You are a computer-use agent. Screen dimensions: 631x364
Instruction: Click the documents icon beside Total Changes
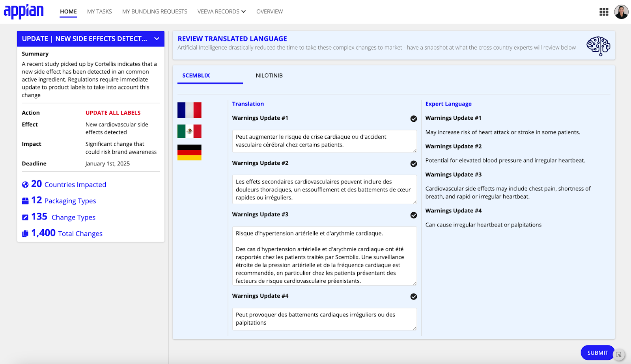25,234
